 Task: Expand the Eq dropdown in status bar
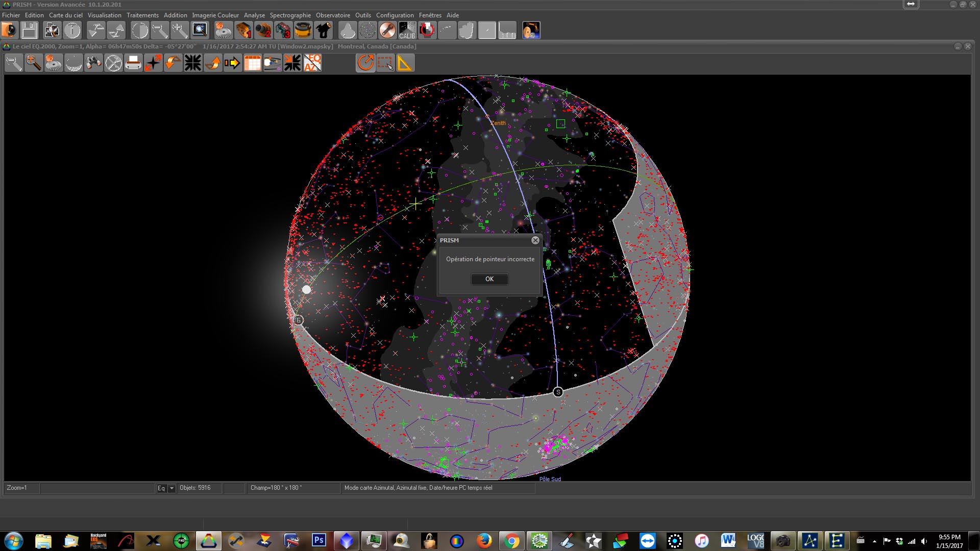[x=172, y=488]
